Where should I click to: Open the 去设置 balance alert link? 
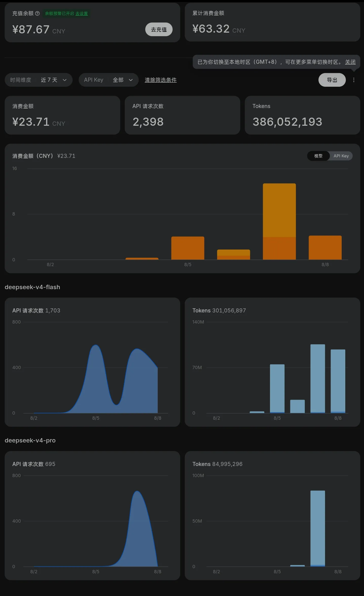point(81,13)
